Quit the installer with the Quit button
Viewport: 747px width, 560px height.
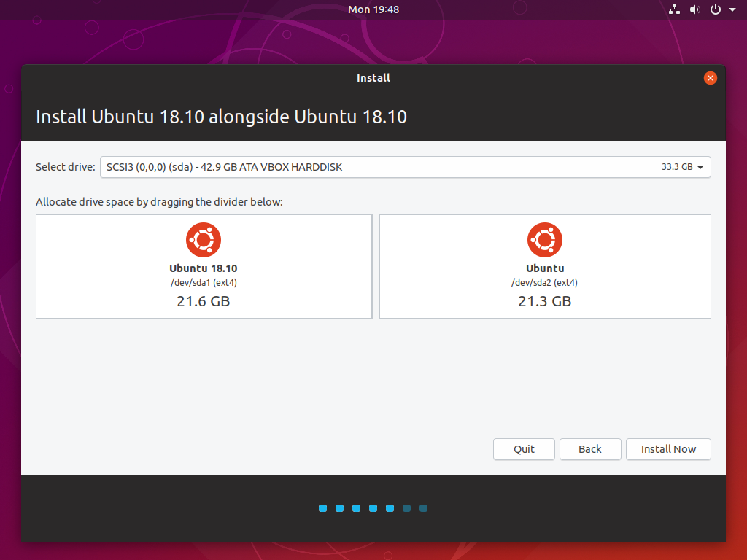click(524, 449)
